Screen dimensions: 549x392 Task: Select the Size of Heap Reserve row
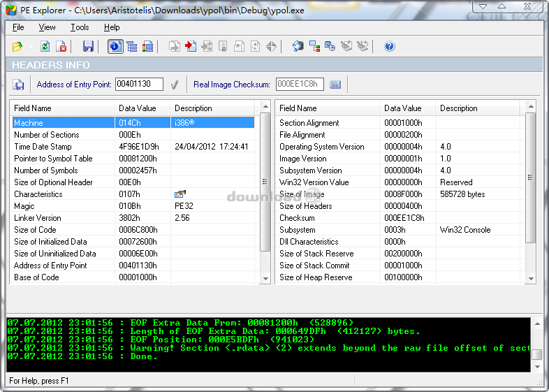(398, 277)
